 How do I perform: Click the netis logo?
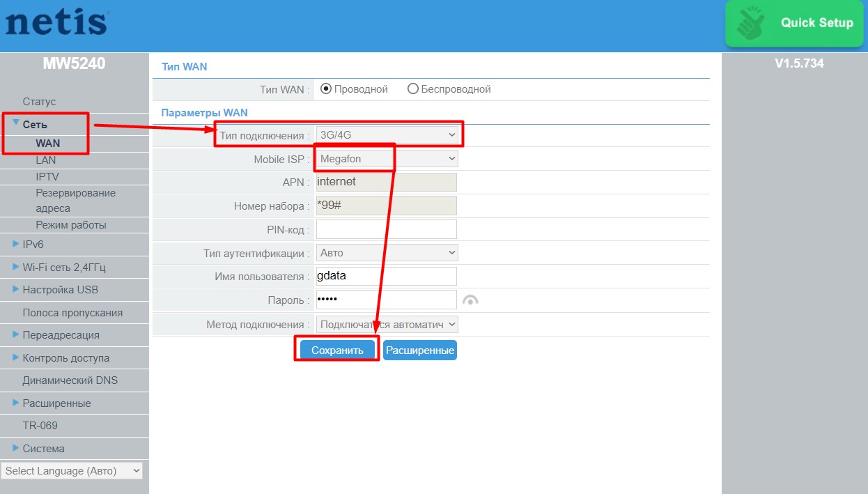tap(56, 21)
